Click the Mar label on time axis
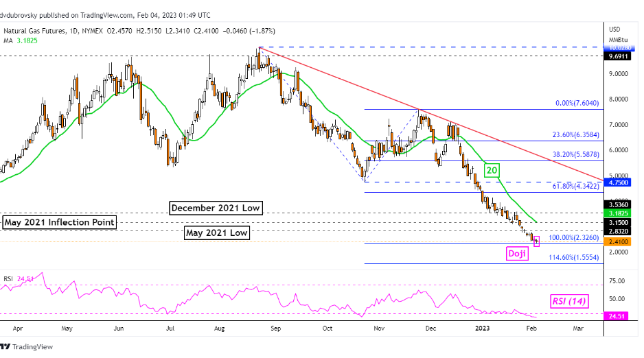 [x=578, y=328]
